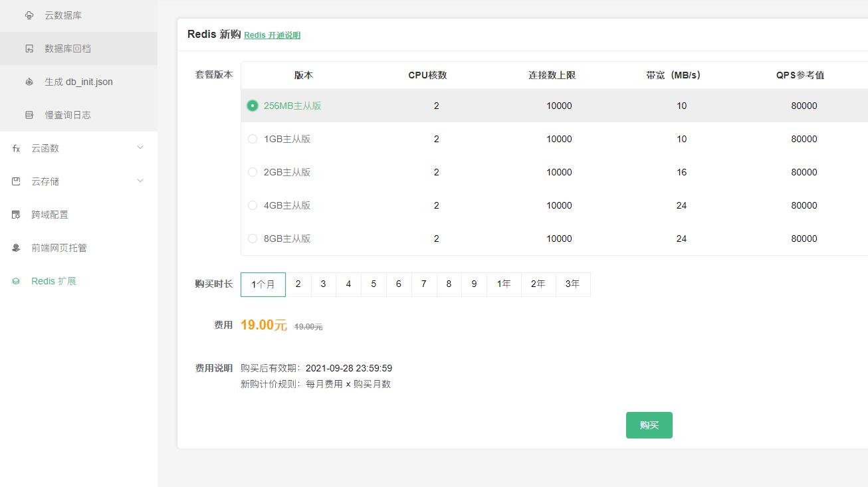Click the 带宽（MB/s）column header
The image size is (868, 487).
tap(673, 75)
